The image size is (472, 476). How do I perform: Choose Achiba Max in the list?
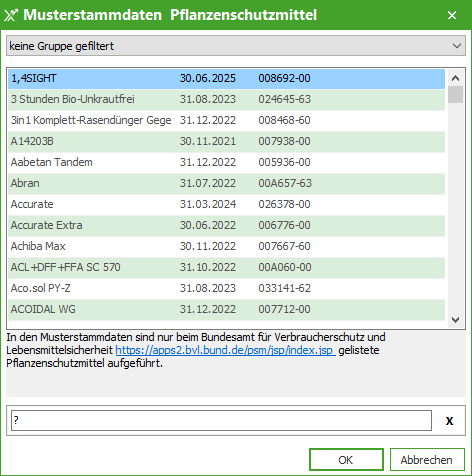[x=226, y=246]
